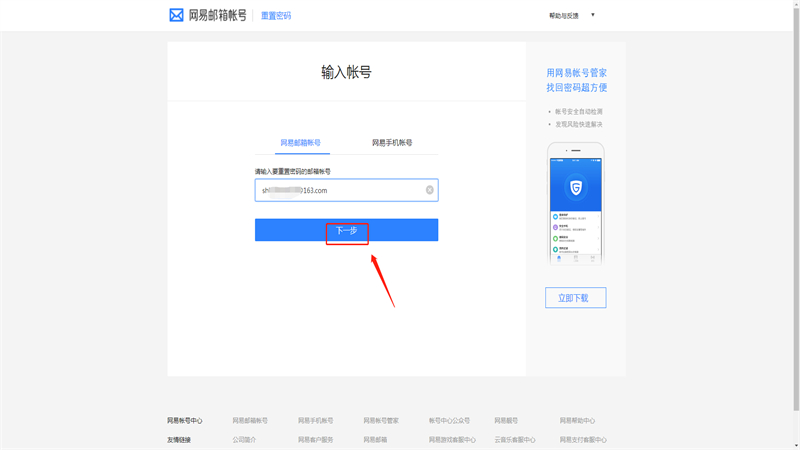
Task: Open footer link 网易邮箱帐号
Action: pos(250,420)
